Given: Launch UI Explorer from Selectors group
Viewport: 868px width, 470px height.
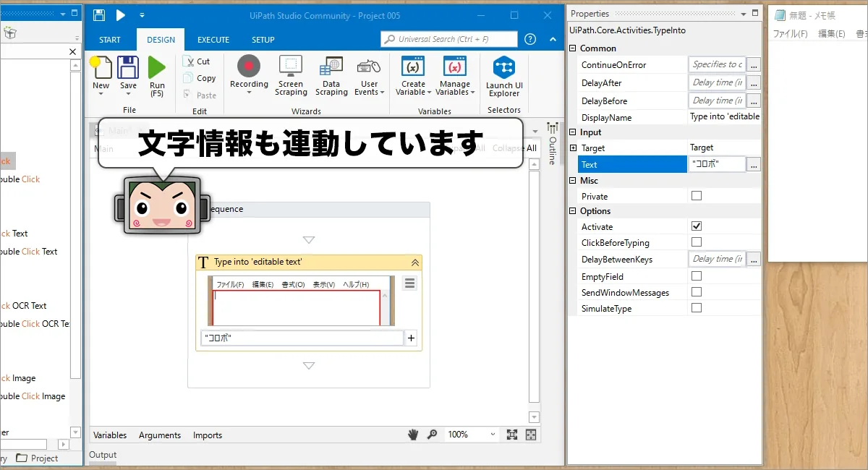Looking at the screenshot, I should [504, 76].
